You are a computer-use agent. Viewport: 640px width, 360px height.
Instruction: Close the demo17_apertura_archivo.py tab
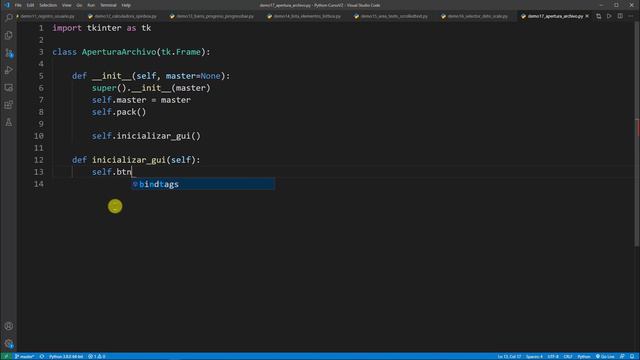coord(587,16)
